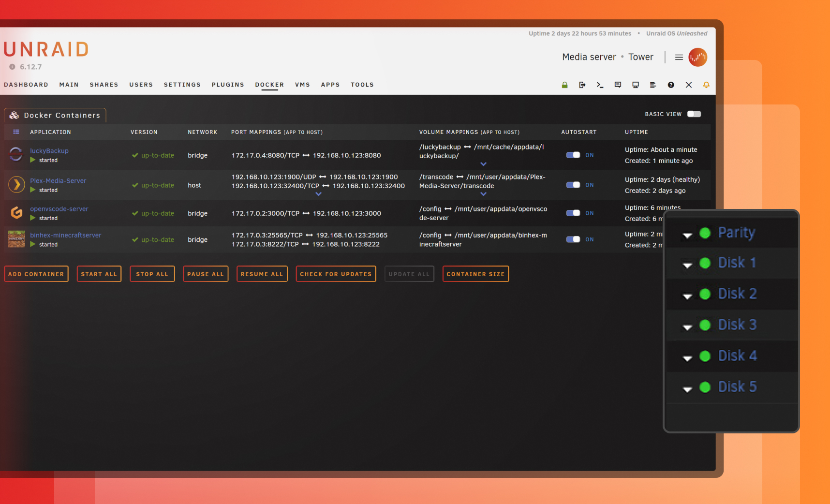
Task: Click the Unraid server avatar icon
Action: point(698,57)
